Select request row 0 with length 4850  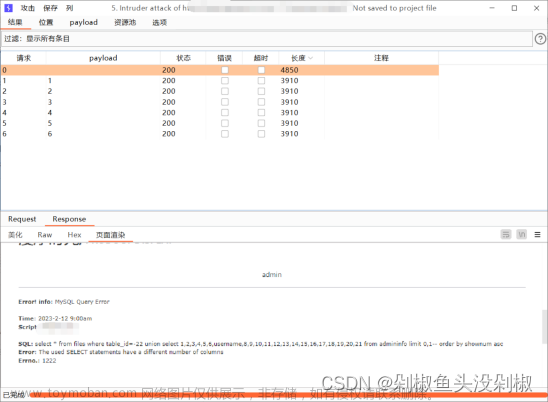pos(220,70)
